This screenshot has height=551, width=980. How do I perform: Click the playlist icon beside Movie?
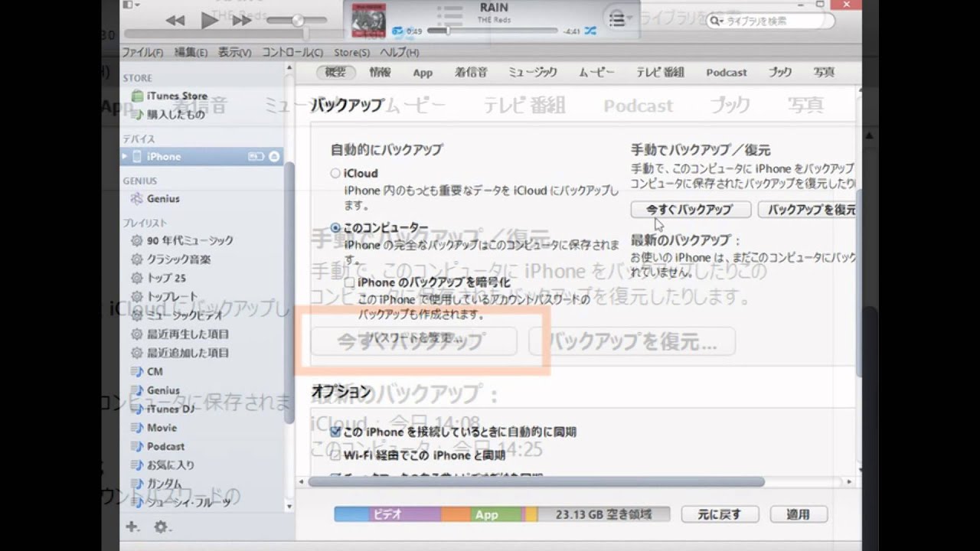137,427
